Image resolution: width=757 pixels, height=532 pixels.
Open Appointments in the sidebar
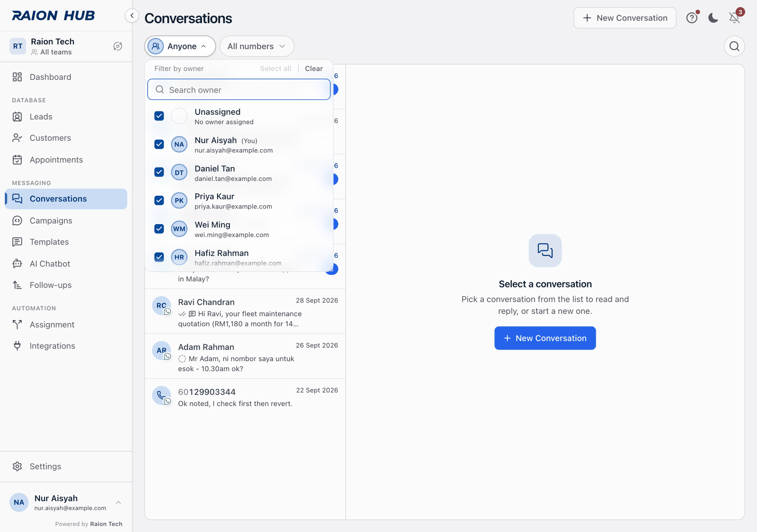[66, 160]
